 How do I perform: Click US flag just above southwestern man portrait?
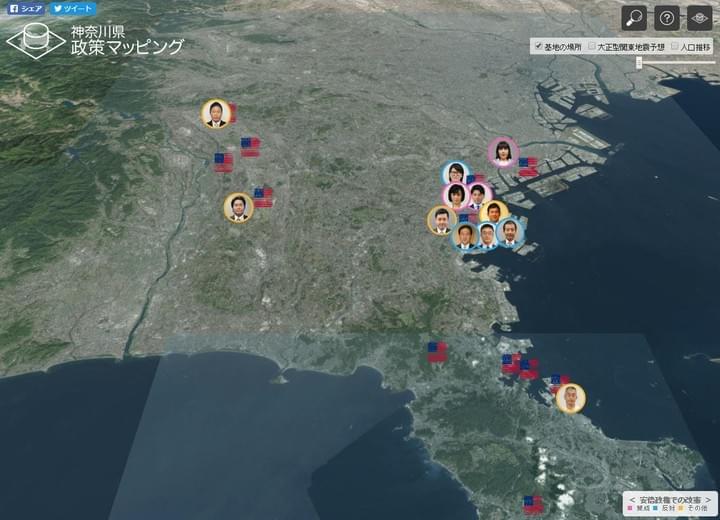(x=263, y=198)
